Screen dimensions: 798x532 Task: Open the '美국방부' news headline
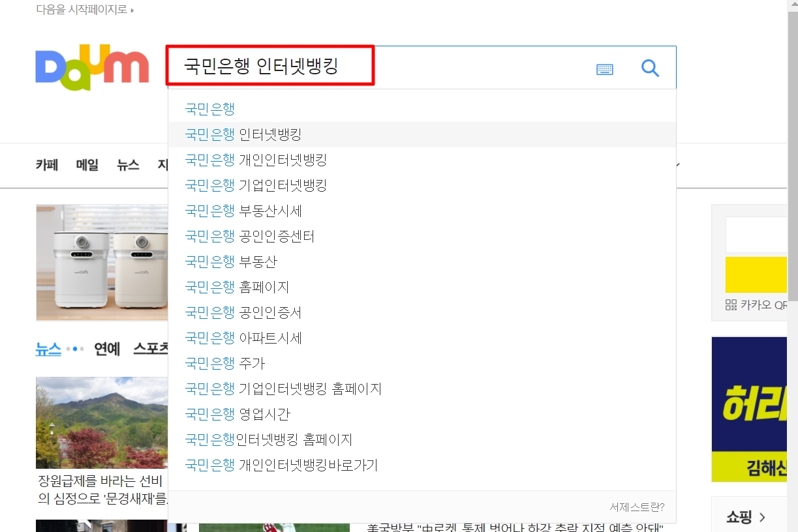tap(515, 527)
